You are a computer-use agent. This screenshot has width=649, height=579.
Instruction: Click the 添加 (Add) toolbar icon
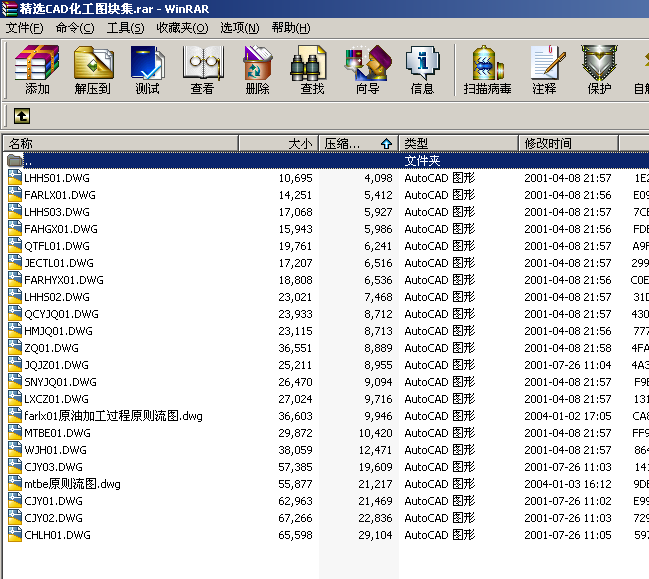37,70
